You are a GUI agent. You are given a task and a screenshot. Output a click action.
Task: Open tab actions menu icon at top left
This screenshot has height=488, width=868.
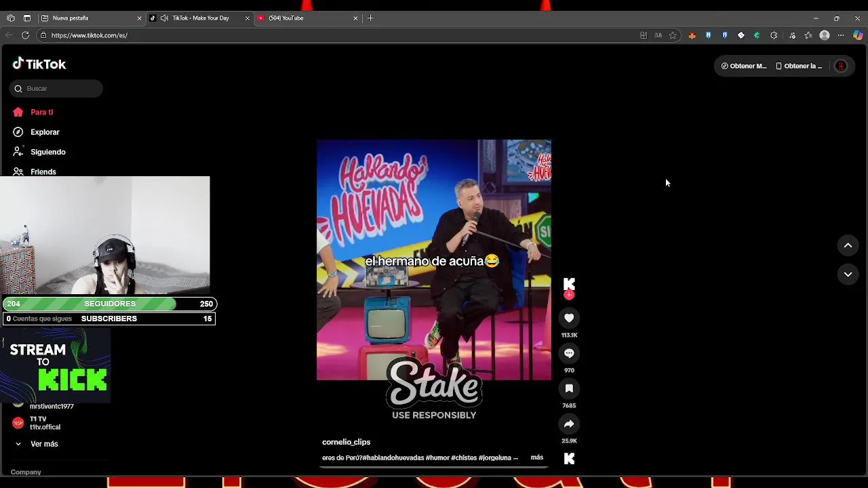pyautogui.click(x=27, y=18)
